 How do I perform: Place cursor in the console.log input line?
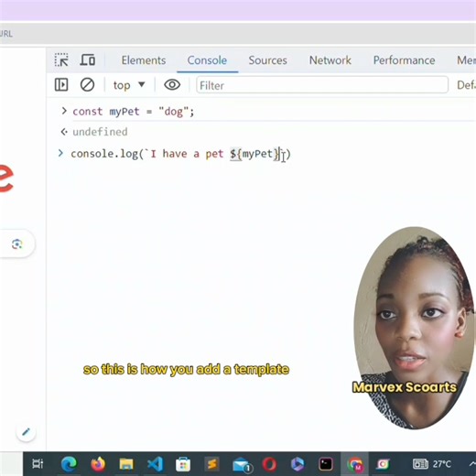click(x=180, y=154)
